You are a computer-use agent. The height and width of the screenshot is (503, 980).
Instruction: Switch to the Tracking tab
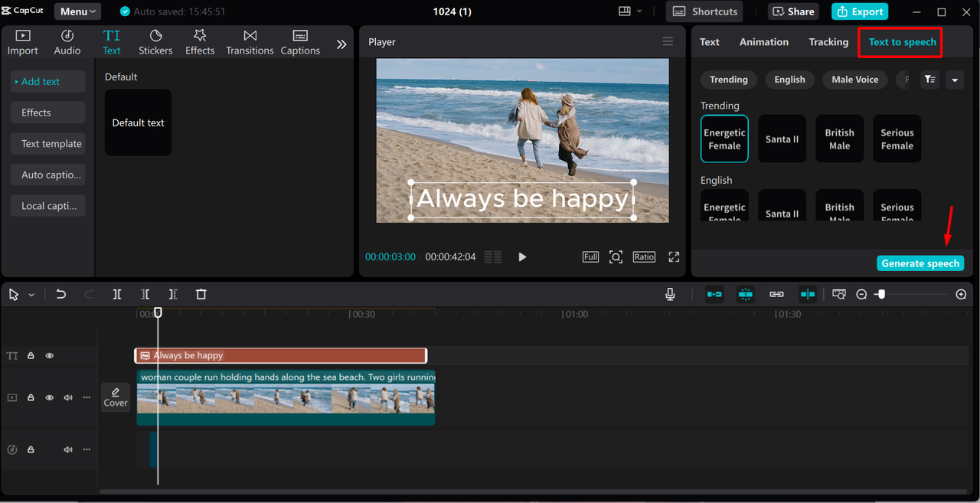pos(828,42)
